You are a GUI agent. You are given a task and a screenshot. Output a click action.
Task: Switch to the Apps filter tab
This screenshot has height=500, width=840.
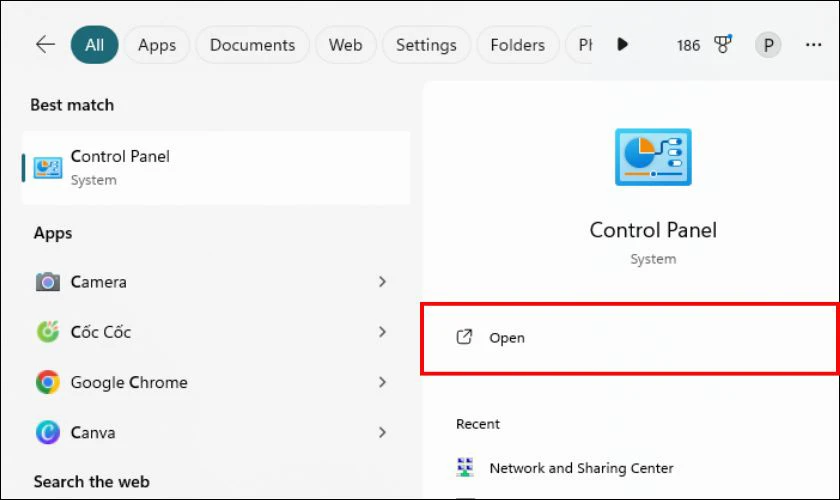click(x=157, y=45)
